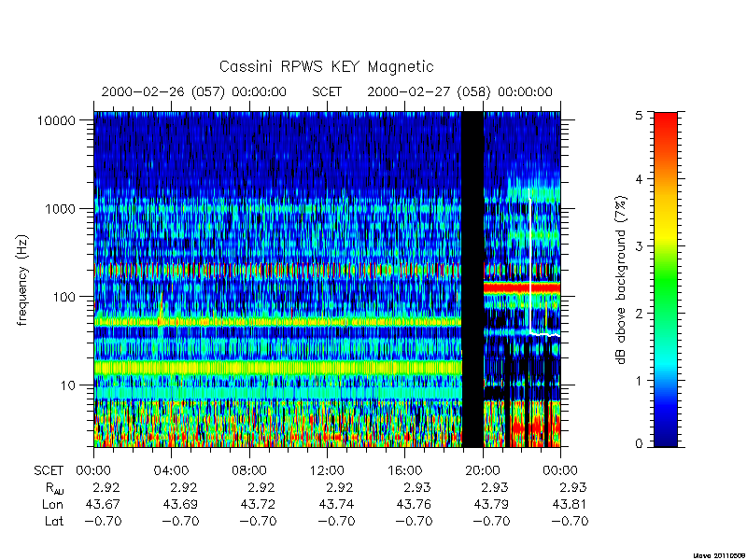Click the "1000" frequency axis label
This screenshot has width=747, height=560.
pos(60,209)
